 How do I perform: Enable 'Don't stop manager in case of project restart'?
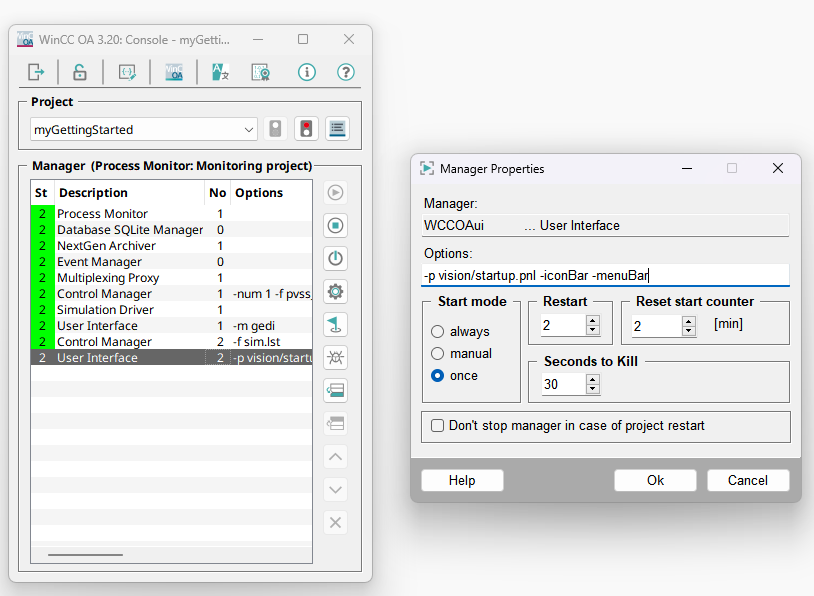438,426
